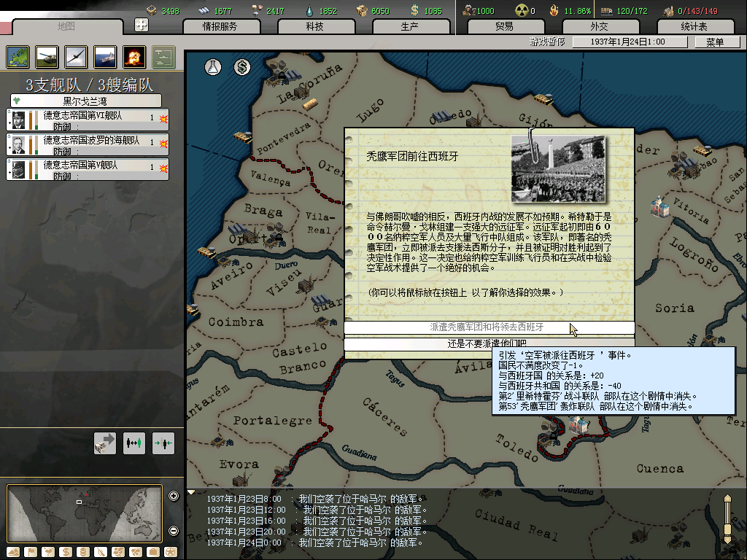
Task: Click the reorganize units two-figures button
Action: click(x=134, y=443)
